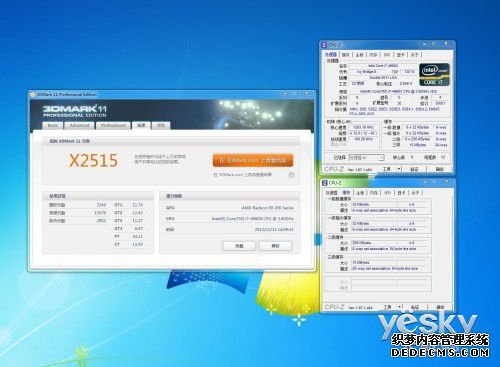Screen dimensions: 500x367
Task: Close the top CPU-Z window
Action: [x=446, y=44]
